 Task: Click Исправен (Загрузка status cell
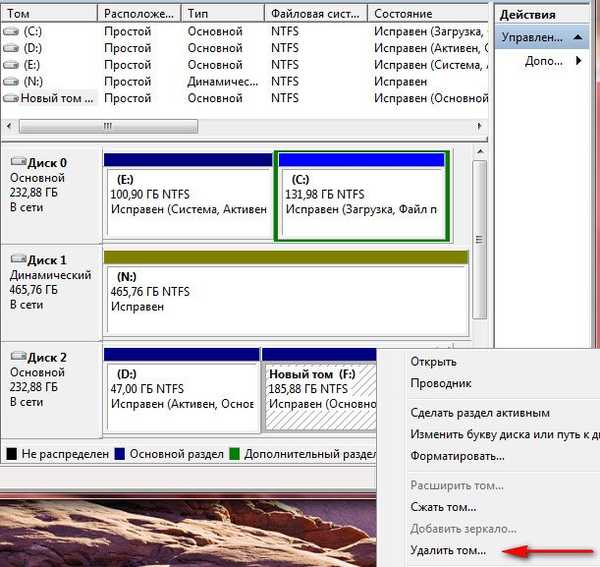click(x=430, y=31)
